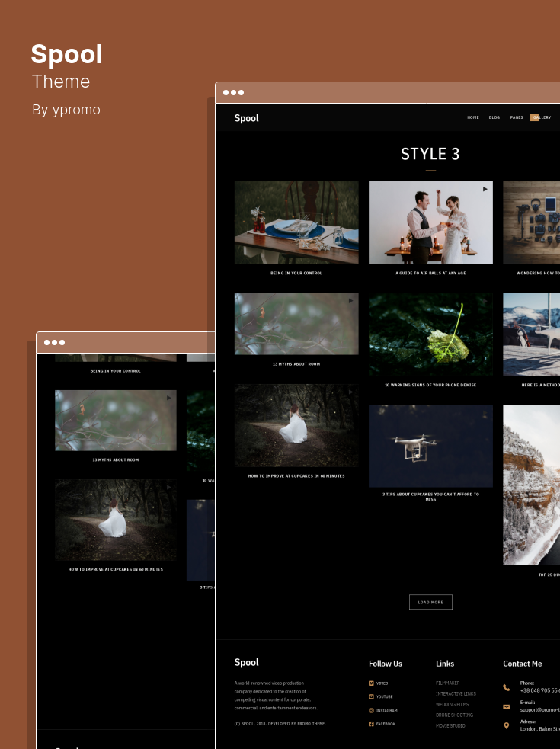
Task: Select the Gallery menu item
Action: (541, 117)
